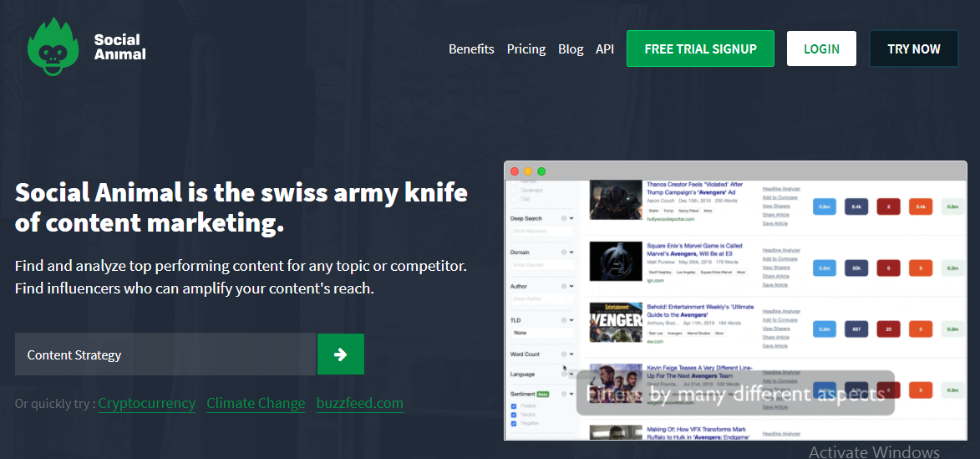Open the Pricing nav item
Image resolution: width=980 pixels, height=459 pixels.
(526, 48)
